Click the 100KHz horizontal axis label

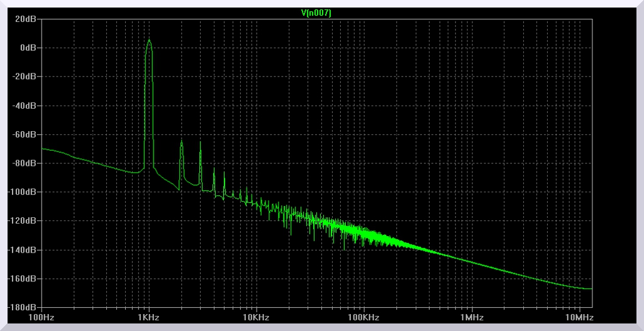364,318
